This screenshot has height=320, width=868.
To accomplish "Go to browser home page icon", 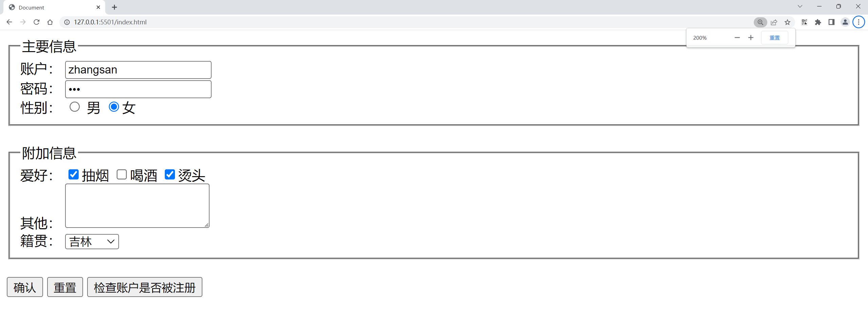I will [x=50, y=22].
